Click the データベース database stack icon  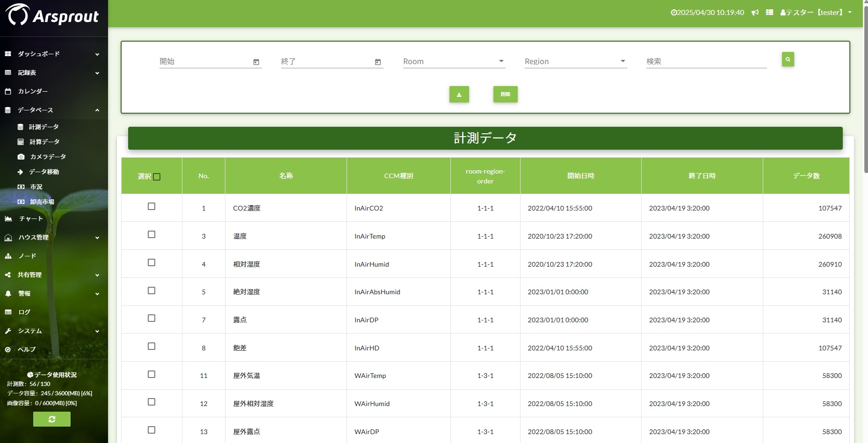coord(8,110)
